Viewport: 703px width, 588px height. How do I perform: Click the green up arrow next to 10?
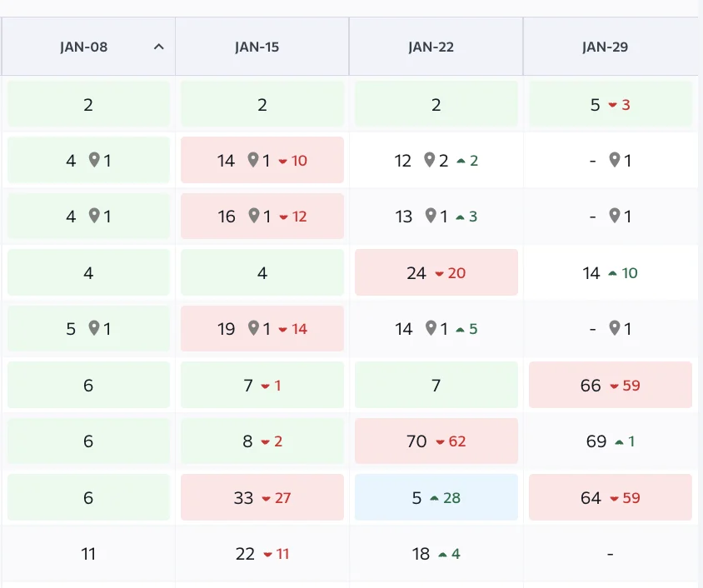(x=613, y=272)
